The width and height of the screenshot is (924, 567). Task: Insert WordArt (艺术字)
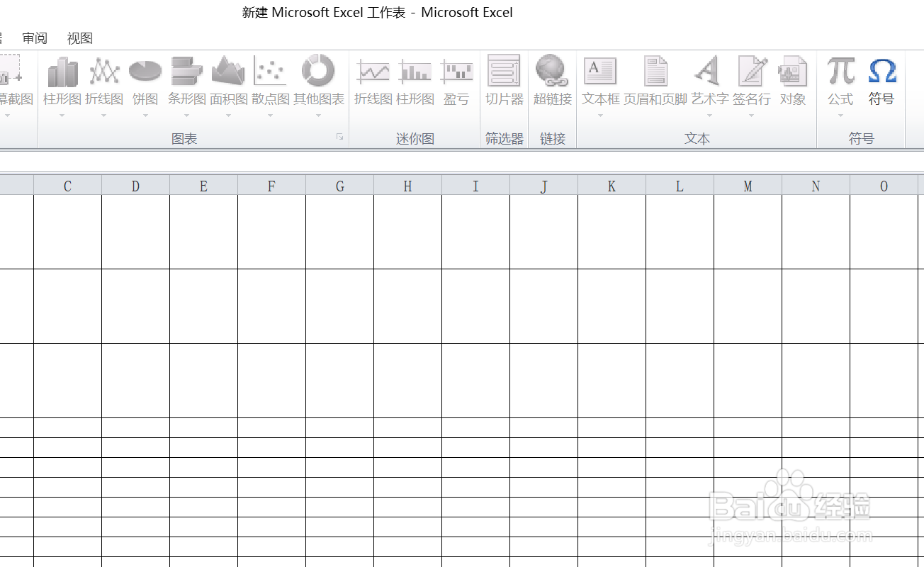tap(709, 82)
